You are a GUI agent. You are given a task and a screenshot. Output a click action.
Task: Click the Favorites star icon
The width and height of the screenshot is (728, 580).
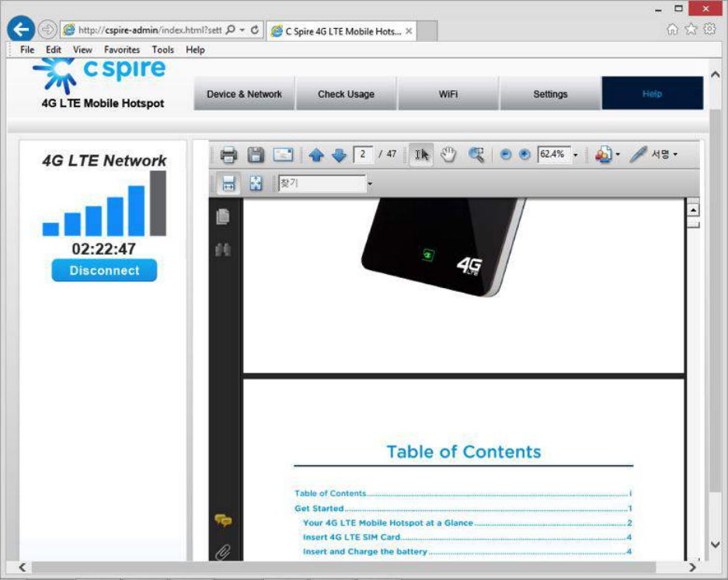pyautogui.click(x=691, y=30)
